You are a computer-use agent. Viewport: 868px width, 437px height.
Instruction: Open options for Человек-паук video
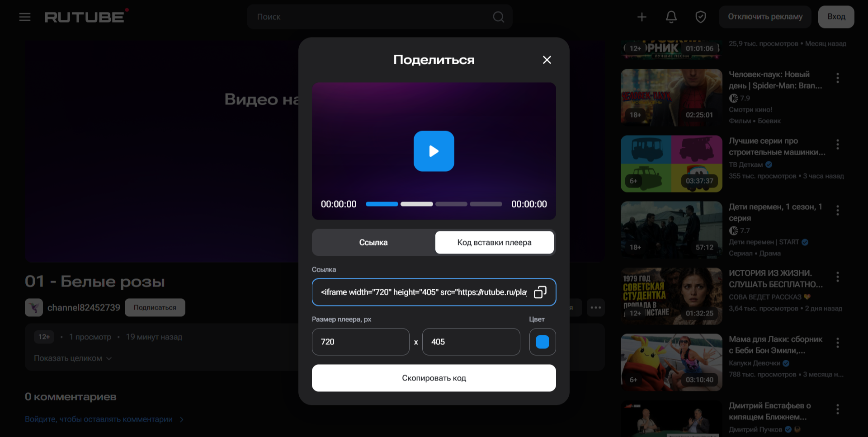(x=838, y=78)
